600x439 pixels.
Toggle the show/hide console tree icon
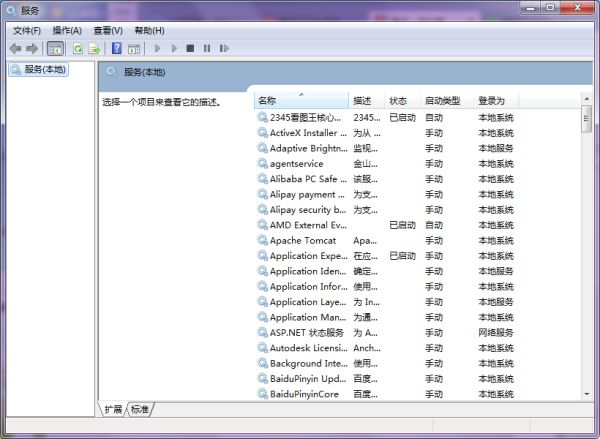click(x=55, y=49)
